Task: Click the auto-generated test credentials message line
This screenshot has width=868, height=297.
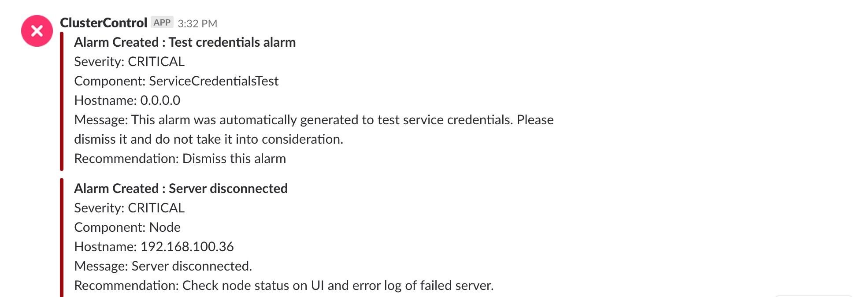Action: click(x=314, y=120)
